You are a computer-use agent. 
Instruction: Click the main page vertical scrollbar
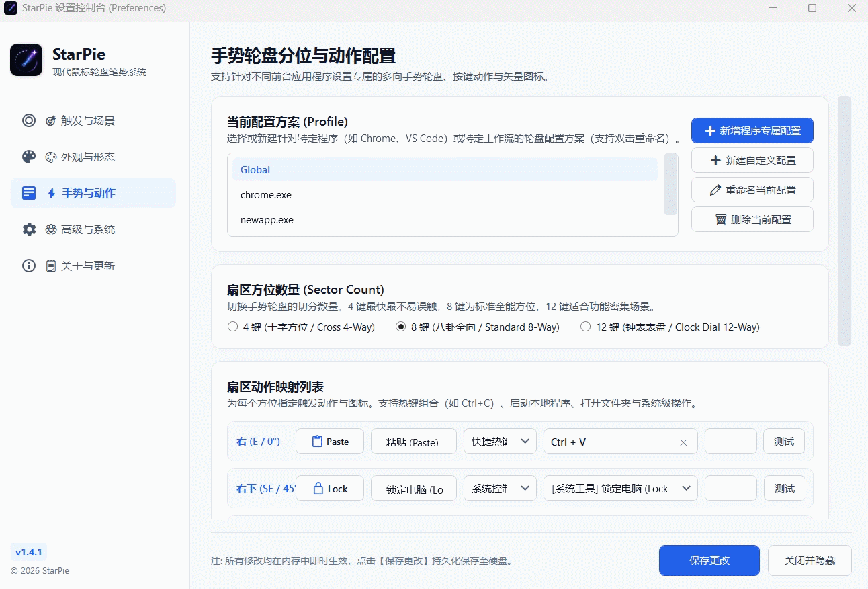click(844, 221)
